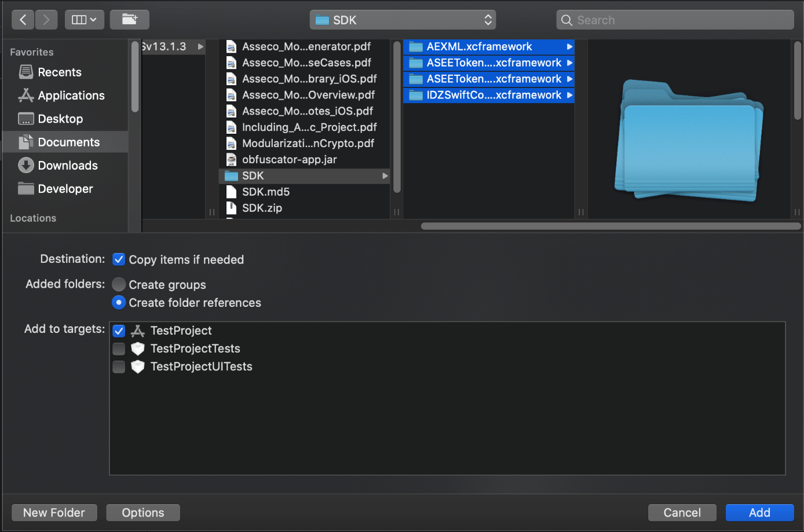Open the Options panel
Viewport: 804px width, 532px height.
[x=142, y=512]
